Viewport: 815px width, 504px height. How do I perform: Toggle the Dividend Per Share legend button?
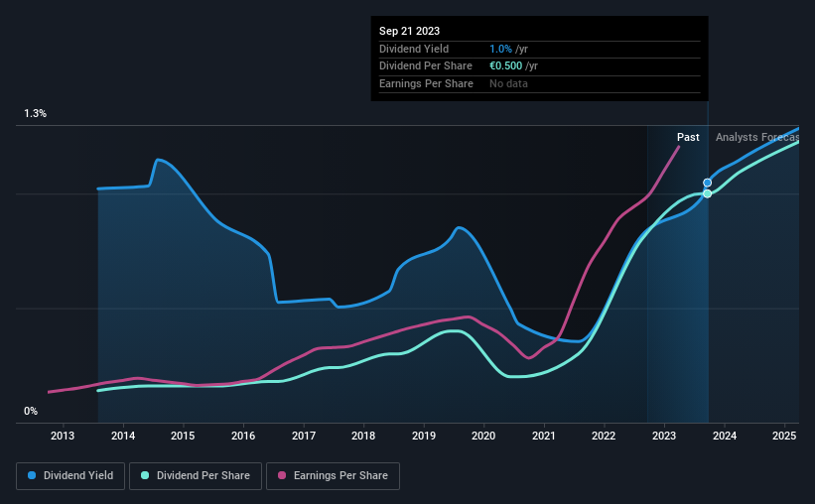pyautogui.click(x=196, y=476)
